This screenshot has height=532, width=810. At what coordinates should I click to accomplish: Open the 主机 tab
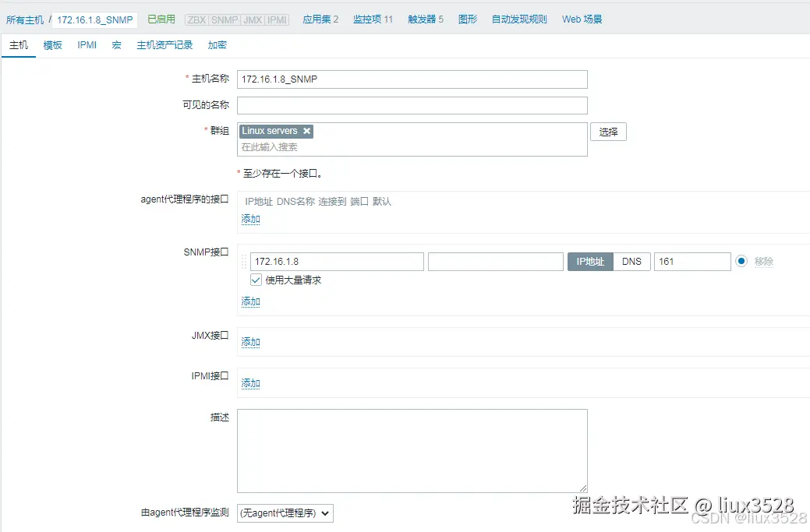[x=19, y=45]
